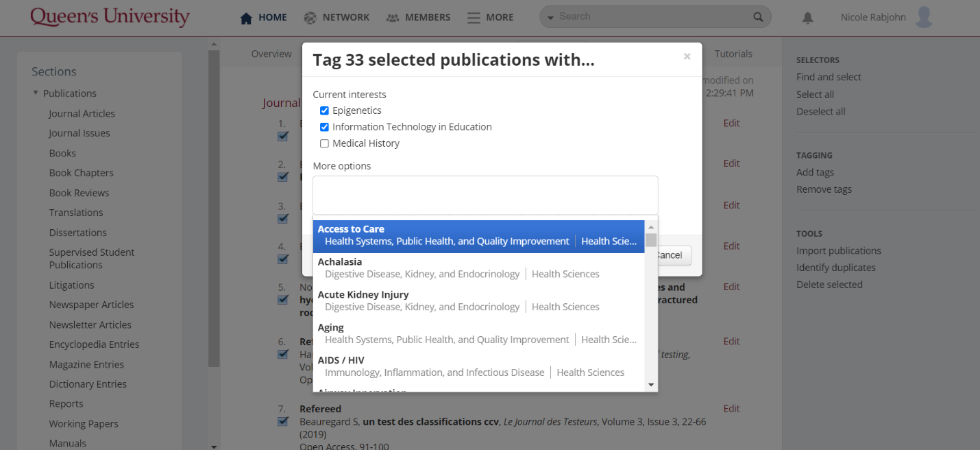Click the More options tag input field
This screenshot has width=980, height=450.
point(485,196)
